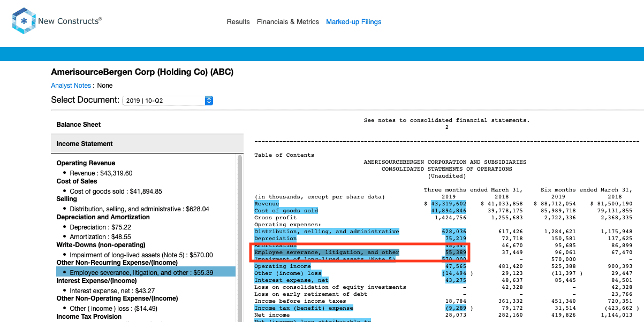
Task: Go to Marked-up Filings tab
Action: coord(354,22)
